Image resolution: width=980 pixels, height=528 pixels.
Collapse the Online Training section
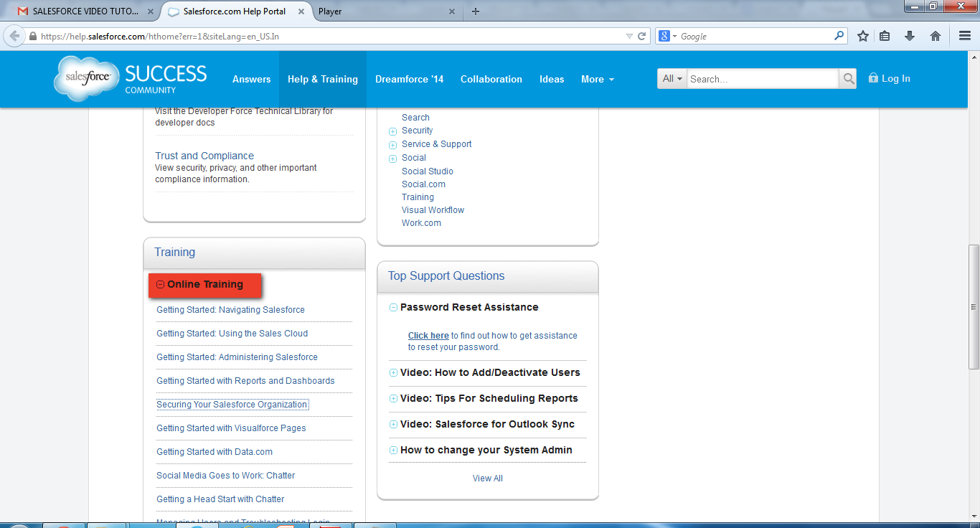click(x=161, y=285)
